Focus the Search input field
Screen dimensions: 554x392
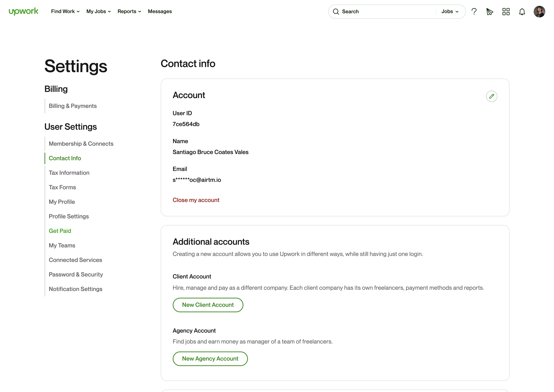click(387, 12)
